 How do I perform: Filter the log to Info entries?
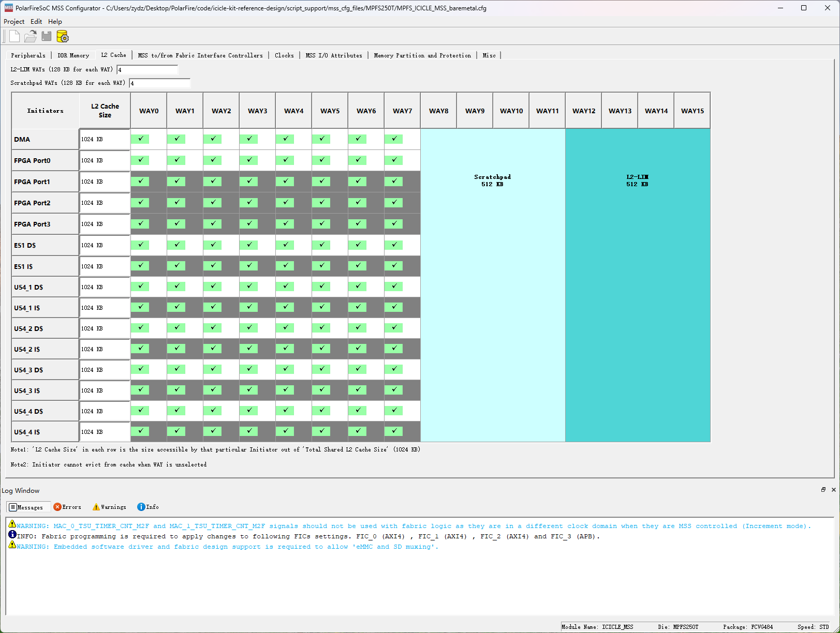click(148, 507)
